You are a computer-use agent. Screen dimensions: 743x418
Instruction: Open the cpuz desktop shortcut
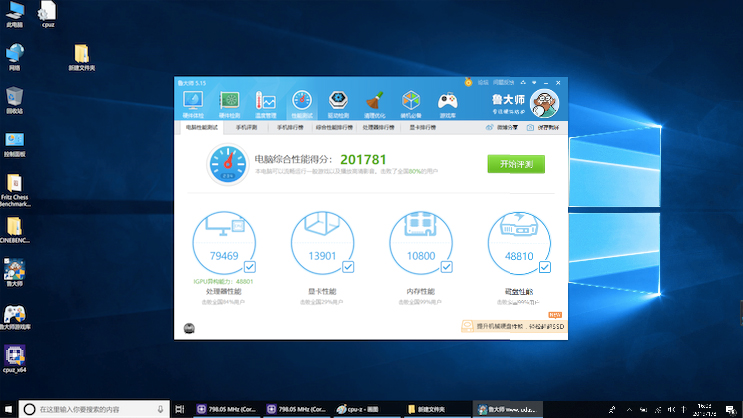coord(47,15)
